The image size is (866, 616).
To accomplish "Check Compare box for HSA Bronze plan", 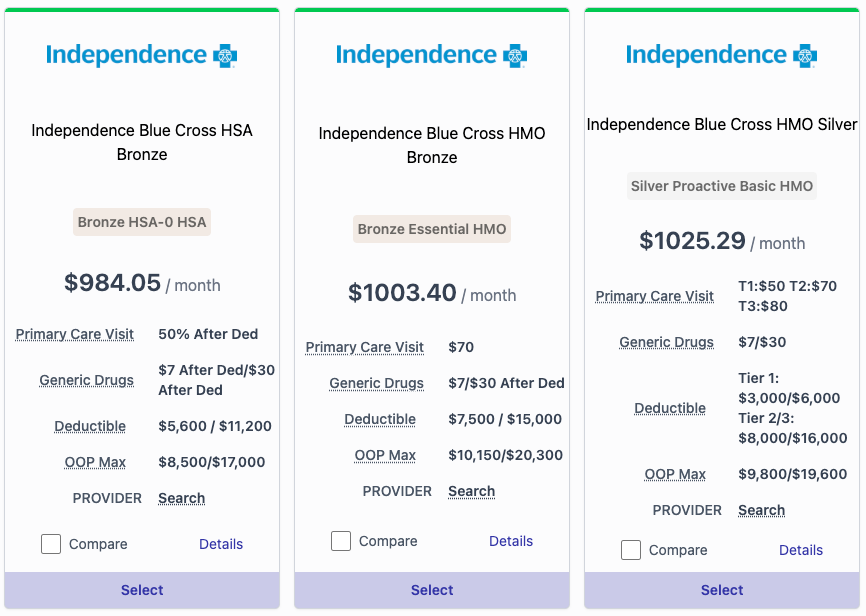I will pos(51,544).
